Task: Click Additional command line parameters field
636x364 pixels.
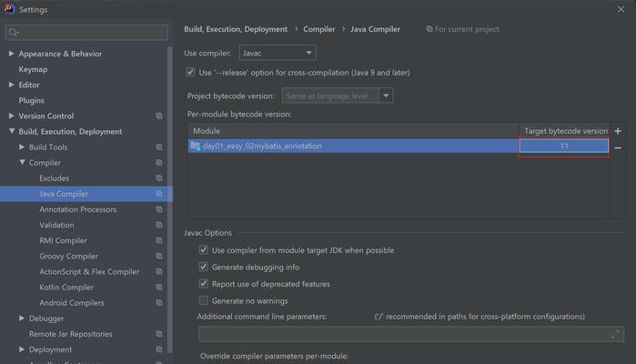Action: pyautogui.click(x=411, y=334)
